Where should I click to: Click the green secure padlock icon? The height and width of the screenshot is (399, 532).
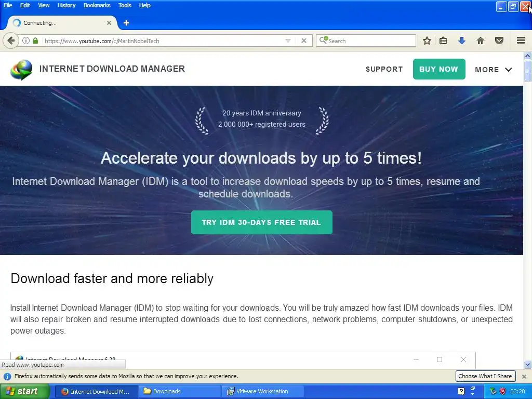tap(35, 41)
